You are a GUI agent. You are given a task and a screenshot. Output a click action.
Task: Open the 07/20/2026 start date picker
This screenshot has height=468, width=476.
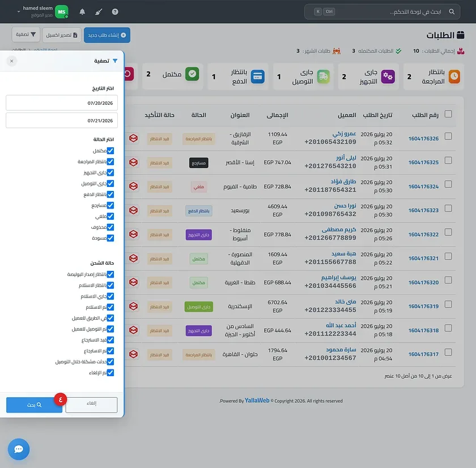pyautogui.click(x=62, y=103)
